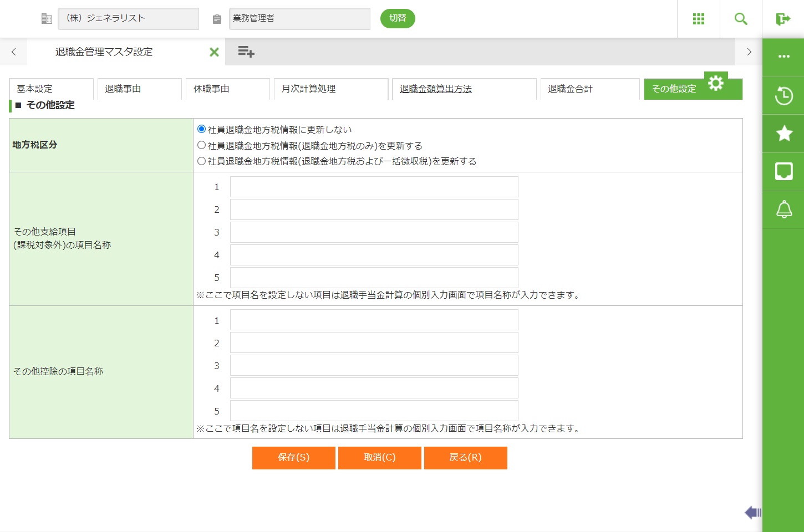Open favorites star icon in sidebar

pyautogui.click(x=783, y=134)
